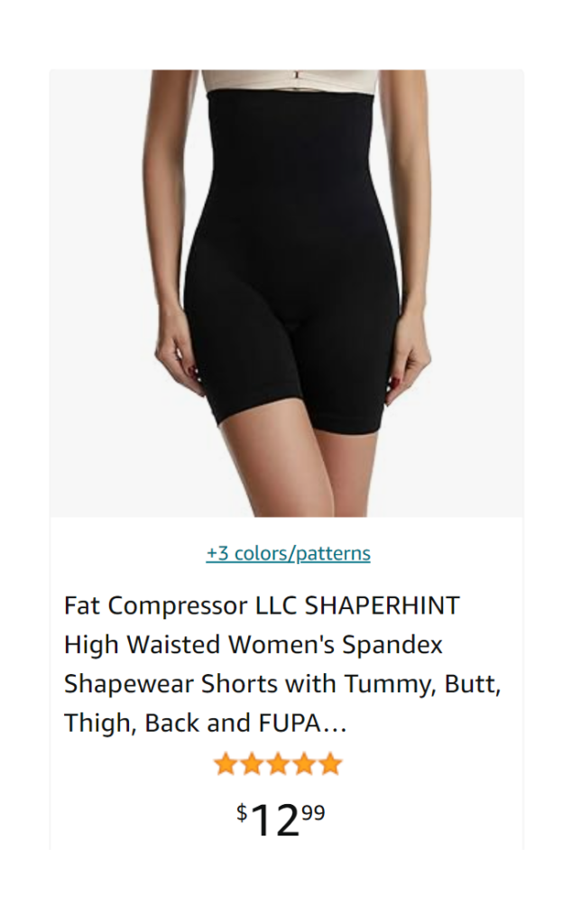Select the middle star of the rating
This screenshot has height=924, width=572.
[278, 763]
